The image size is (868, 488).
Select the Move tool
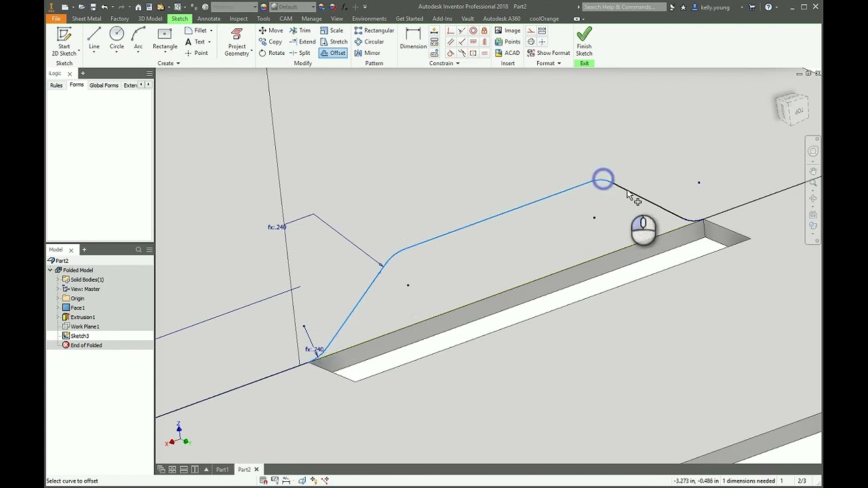pyautogui.click(x=271, y=30)
